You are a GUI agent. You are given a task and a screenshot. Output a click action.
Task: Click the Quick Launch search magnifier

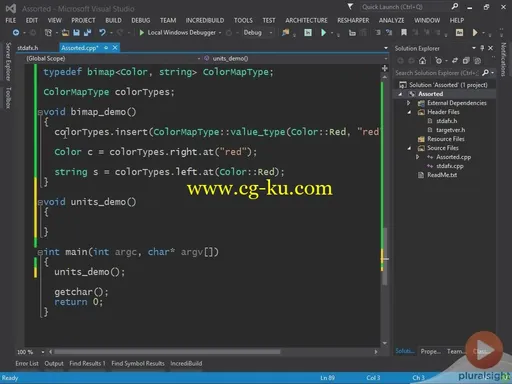[455, 6]
